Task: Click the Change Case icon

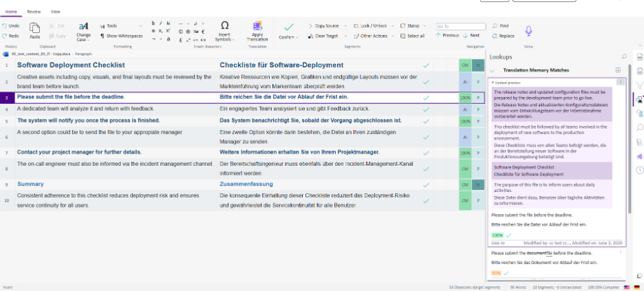Action: [83, 26]
